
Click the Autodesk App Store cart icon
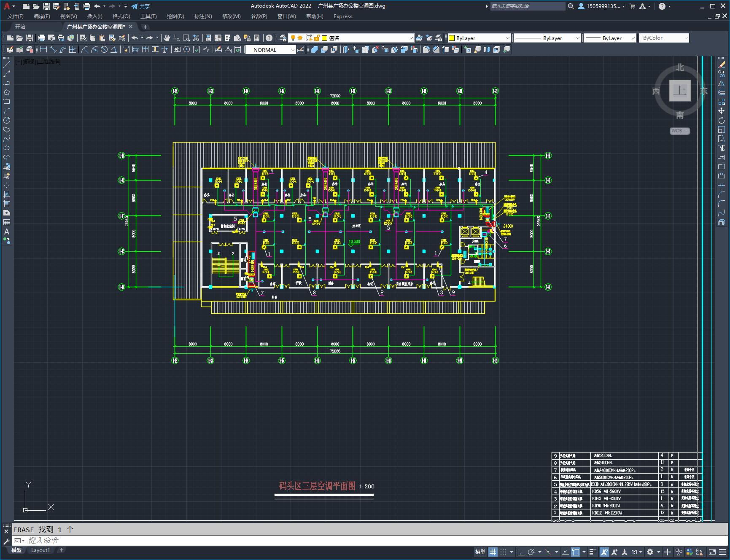632,6
